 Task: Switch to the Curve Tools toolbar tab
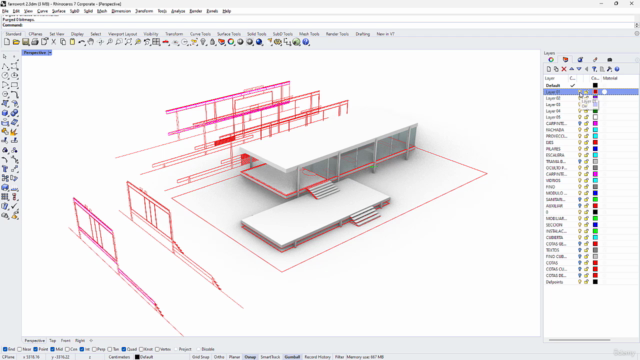click(200, 34)
